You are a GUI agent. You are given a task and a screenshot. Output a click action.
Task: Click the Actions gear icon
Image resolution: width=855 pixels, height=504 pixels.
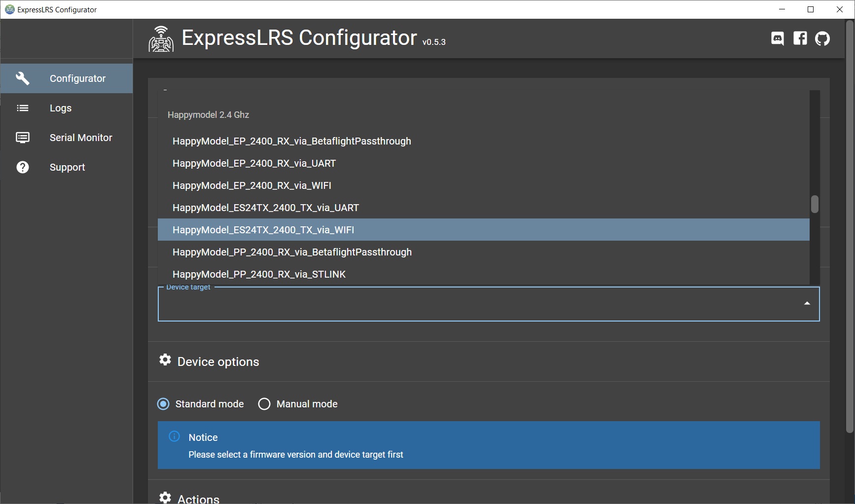coord(165,497)
